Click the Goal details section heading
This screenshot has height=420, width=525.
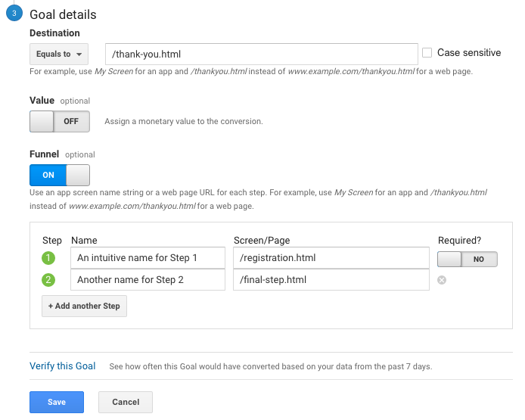click(63, 14)
